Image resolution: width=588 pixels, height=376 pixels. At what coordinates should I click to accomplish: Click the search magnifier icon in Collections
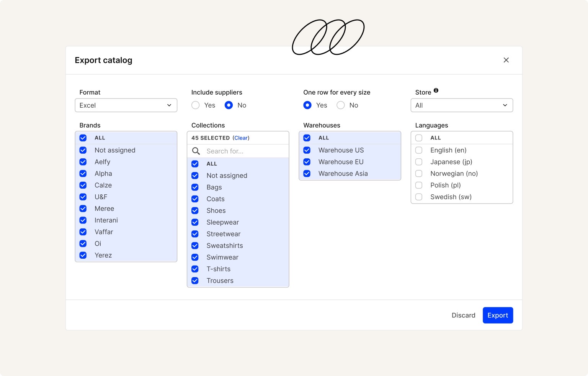pos(196,151)
